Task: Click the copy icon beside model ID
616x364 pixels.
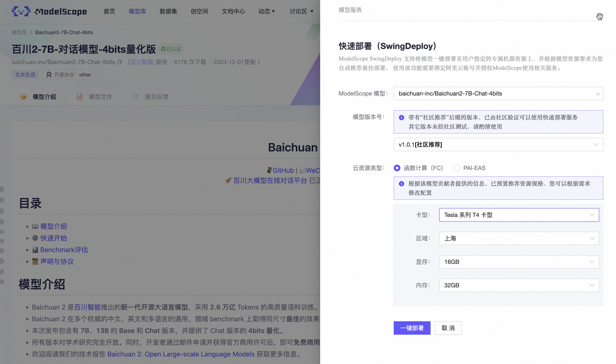Action: (119, 62)
